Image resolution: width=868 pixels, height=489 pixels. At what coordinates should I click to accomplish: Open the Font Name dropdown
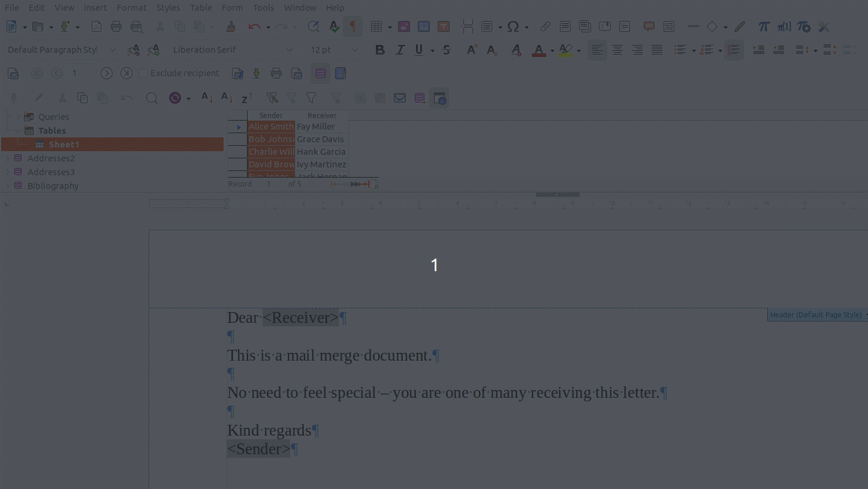[x=290, y=50]
